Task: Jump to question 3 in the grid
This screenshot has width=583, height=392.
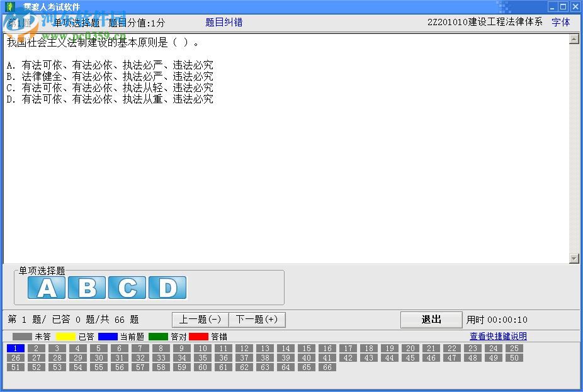Action: [x=57, y=348]
